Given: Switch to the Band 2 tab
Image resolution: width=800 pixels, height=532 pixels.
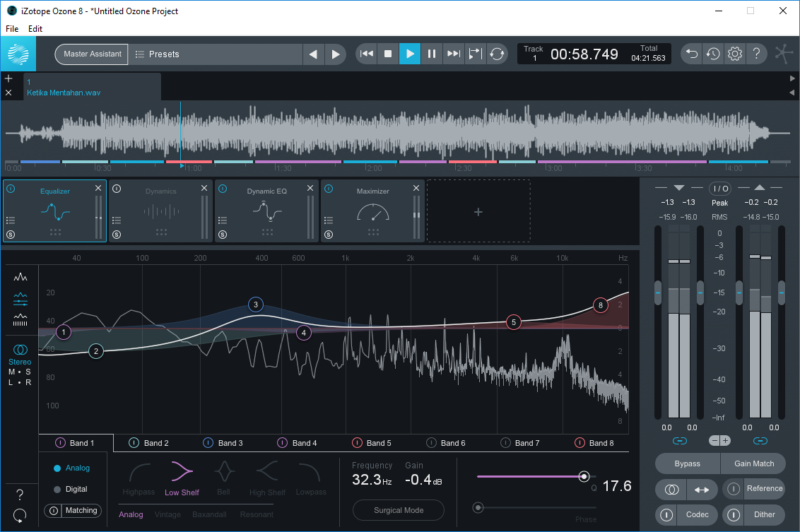Looking at the screenshot, I should pyautogui.click(x=149, y=443).
